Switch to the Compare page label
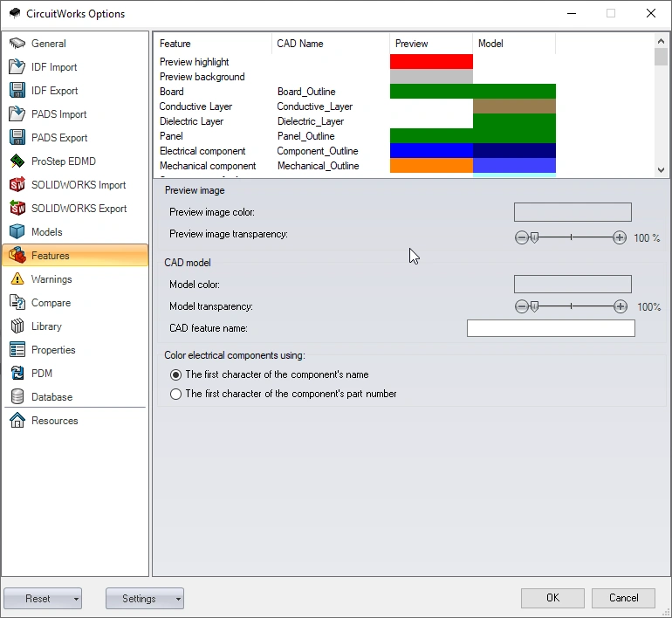 tap(51, 303)
